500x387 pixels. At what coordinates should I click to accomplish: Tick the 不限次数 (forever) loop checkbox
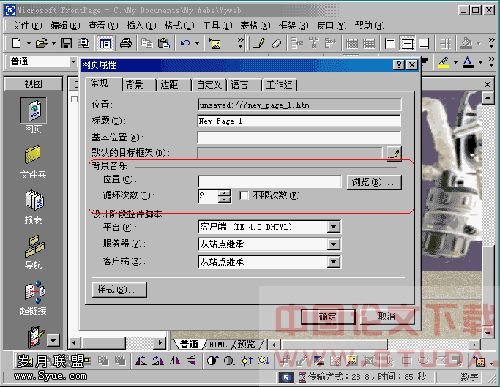tap(244, 196)
